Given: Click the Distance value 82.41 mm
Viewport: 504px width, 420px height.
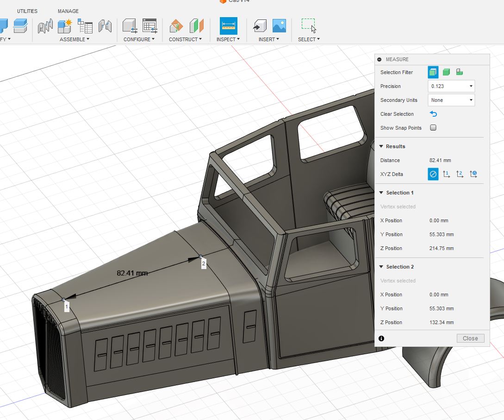Looking at the screenshot, I should pos(440,160).
